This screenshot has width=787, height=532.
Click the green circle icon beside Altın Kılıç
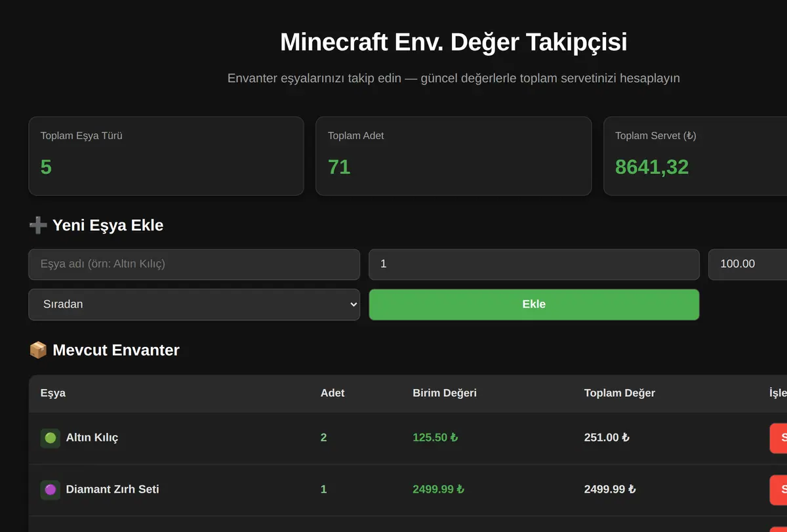point(50,438)
